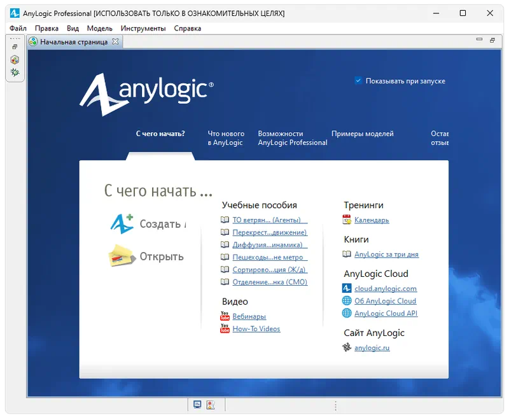Open the Модель menu
The width and height of the screenshot is (509, 420).
coord(99,28)
